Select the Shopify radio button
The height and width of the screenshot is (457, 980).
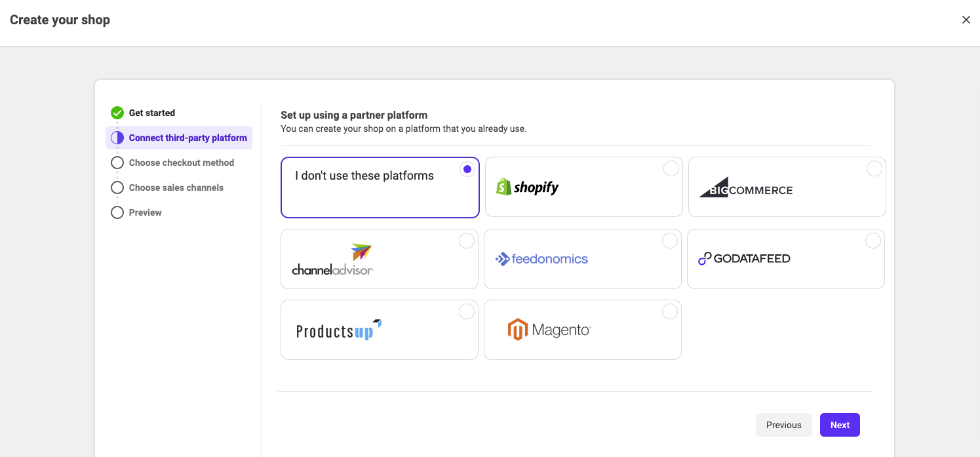pyautogui.click(x=671, y=169)
